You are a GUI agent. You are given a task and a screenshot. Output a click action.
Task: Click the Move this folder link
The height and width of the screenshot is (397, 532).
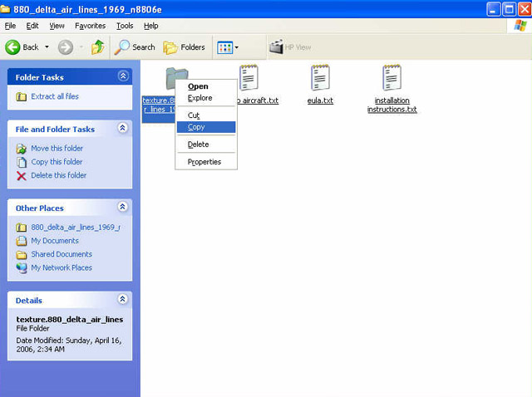click(57, 149)
